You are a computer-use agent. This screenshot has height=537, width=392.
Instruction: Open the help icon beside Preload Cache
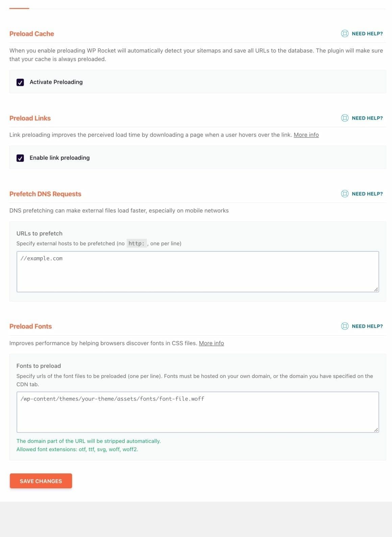pyautogui.click(x=345, y=33)
